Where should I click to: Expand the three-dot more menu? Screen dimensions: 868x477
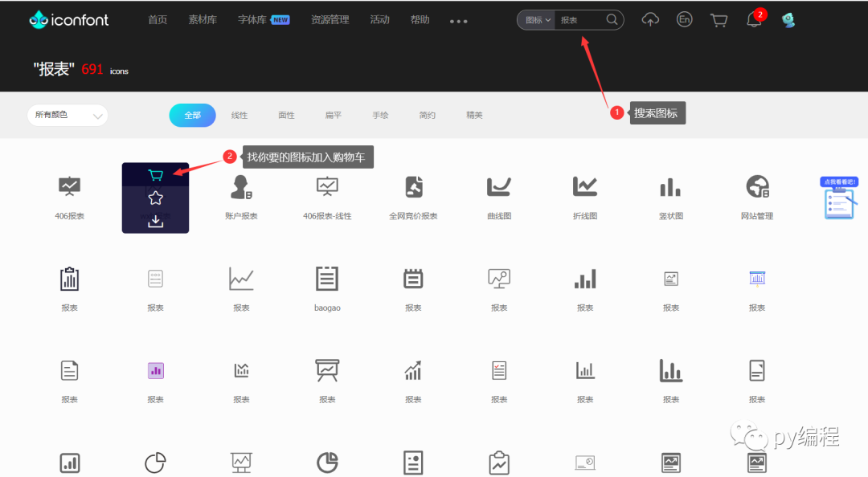(458, 21)
